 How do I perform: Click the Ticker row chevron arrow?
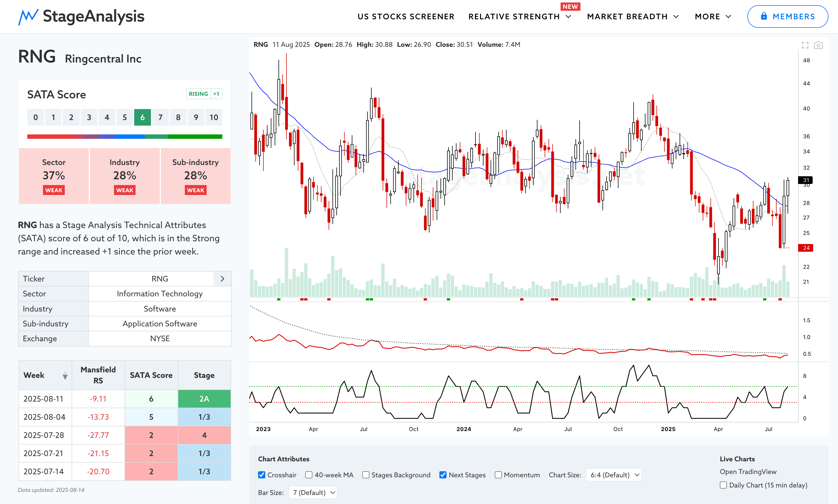[x=223, y=279]
